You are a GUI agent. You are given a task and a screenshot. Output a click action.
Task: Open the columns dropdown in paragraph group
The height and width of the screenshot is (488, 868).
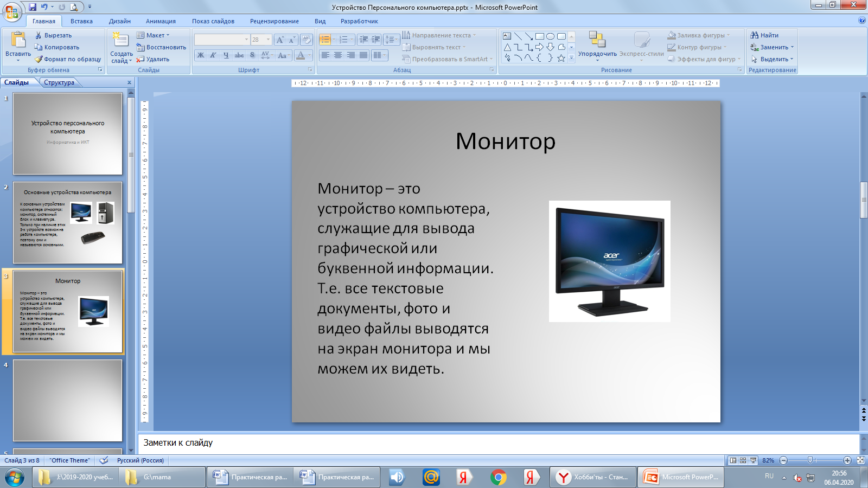[x=380, y=55]
